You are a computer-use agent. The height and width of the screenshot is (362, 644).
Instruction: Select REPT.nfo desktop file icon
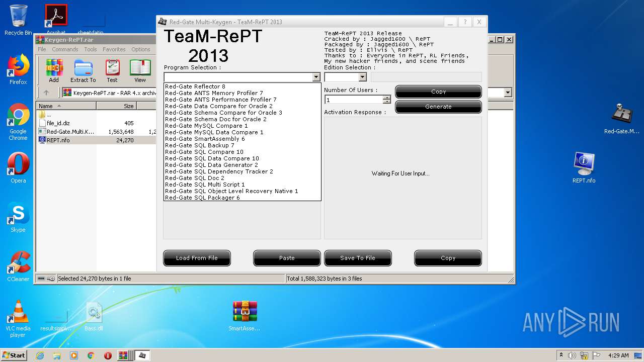pyautogui.click(x=584, y=168)
